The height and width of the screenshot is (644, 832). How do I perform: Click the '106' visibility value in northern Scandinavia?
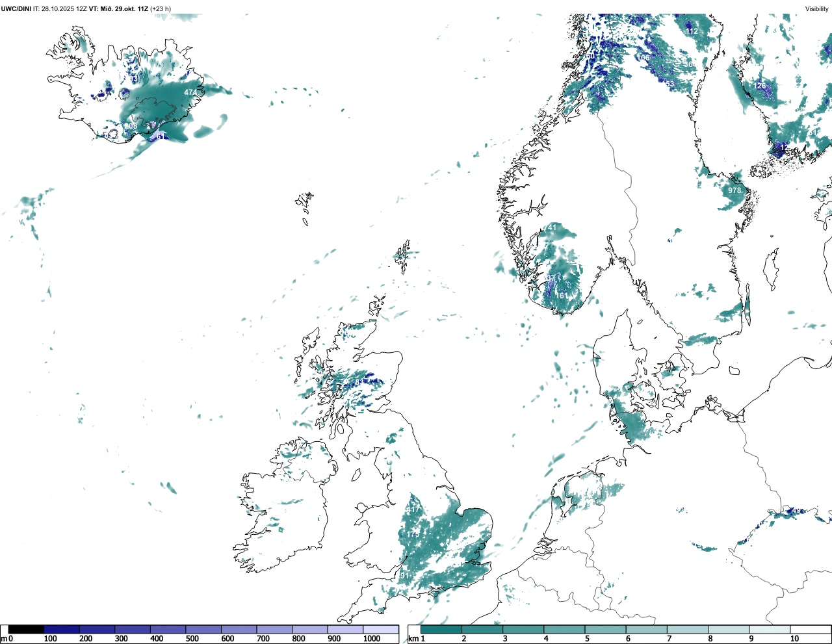(x=643, y=58)
